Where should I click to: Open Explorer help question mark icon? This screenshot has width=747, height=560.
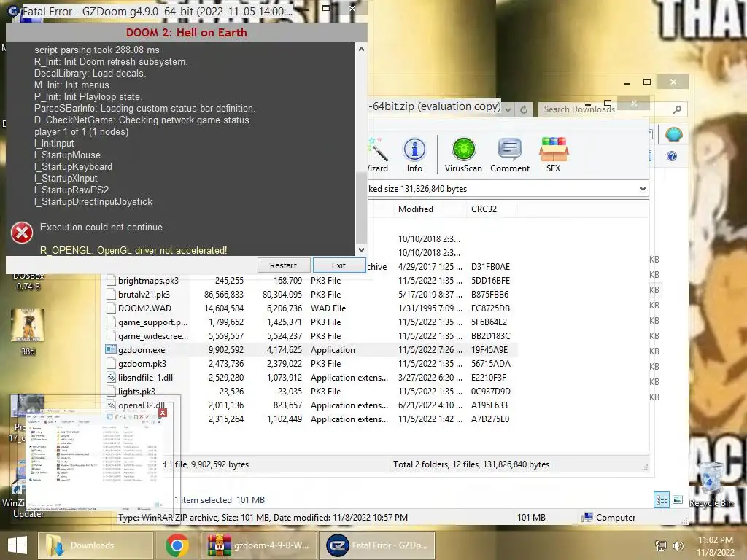click(672, 156)
